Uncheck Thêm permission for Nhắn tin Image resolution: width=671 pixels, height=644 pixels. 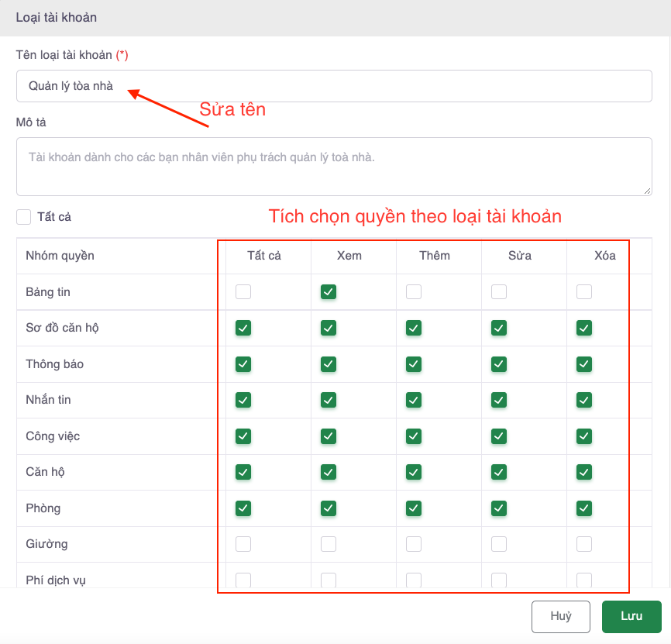click(414, 400)
